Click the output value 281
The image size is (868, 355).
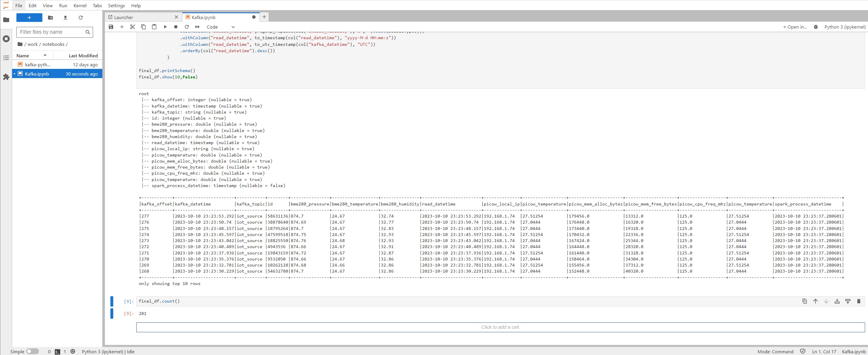click(143, 313)
